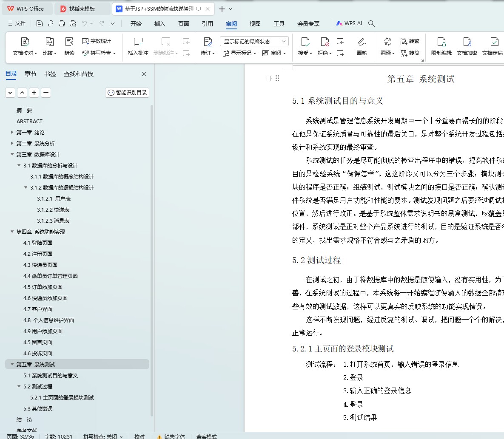Open the Compare documents tool

[49, 47]
